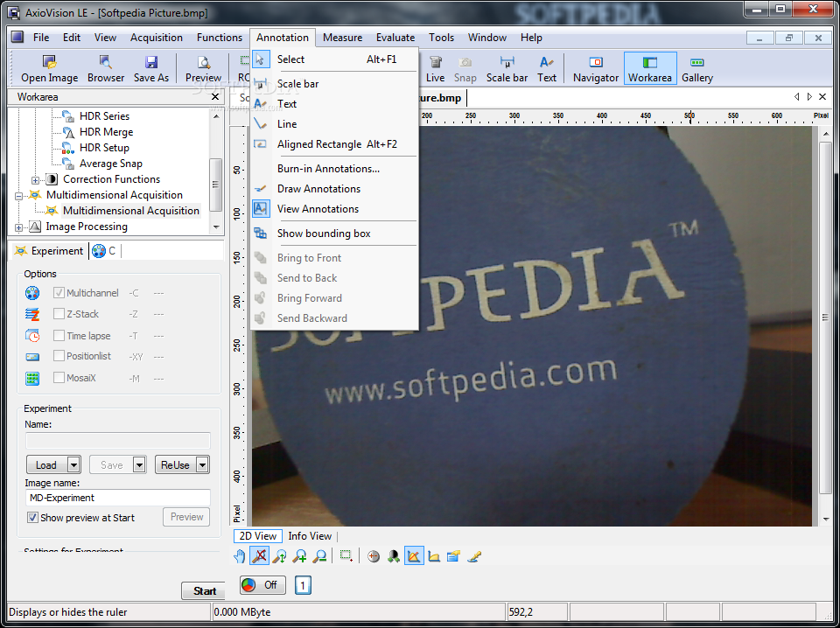Click the Image name input field
Screen dimensions: 840x628
point(118,498)
